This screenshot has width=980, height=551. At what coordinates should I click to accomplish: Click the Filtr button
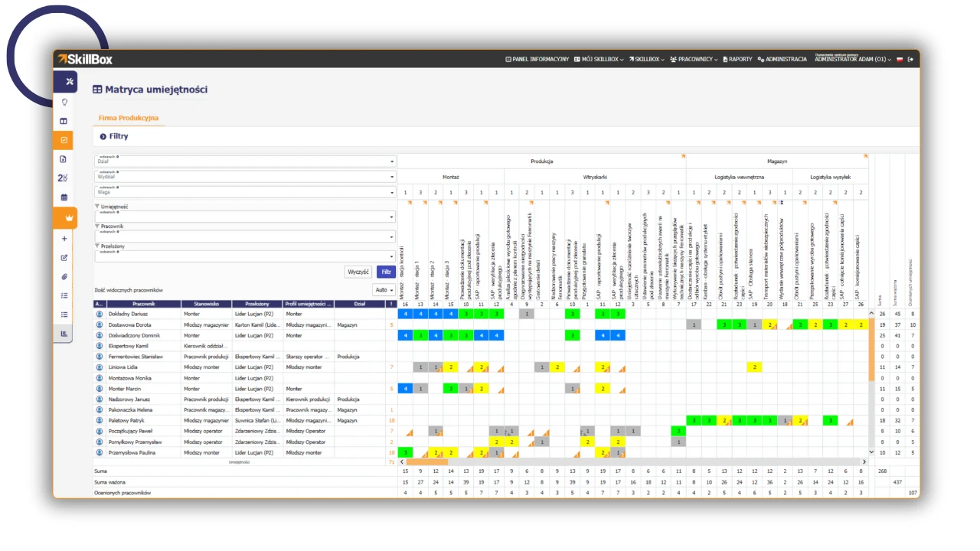tap(386, 272)
